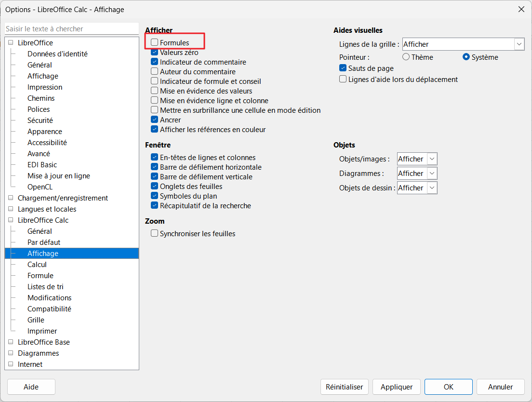Collapse the LibreOffice Calc node
532x402 pixels.
tap(11, 220)
